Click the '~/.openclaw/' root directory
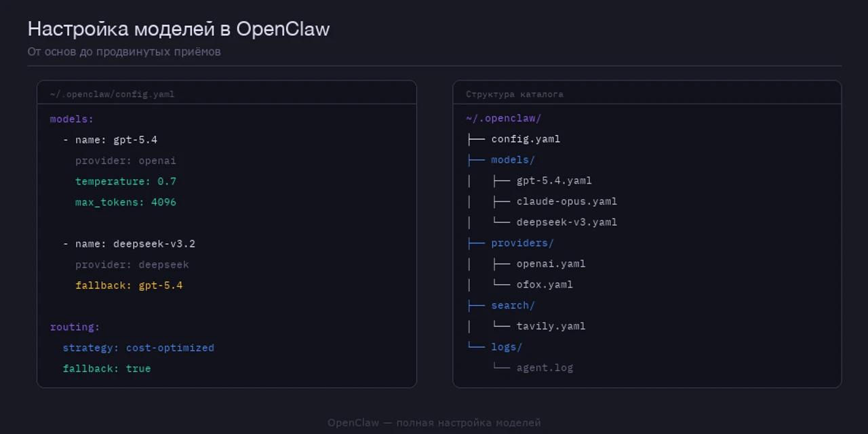The height and width of the screenshot is (434, 868). point(504,118)
